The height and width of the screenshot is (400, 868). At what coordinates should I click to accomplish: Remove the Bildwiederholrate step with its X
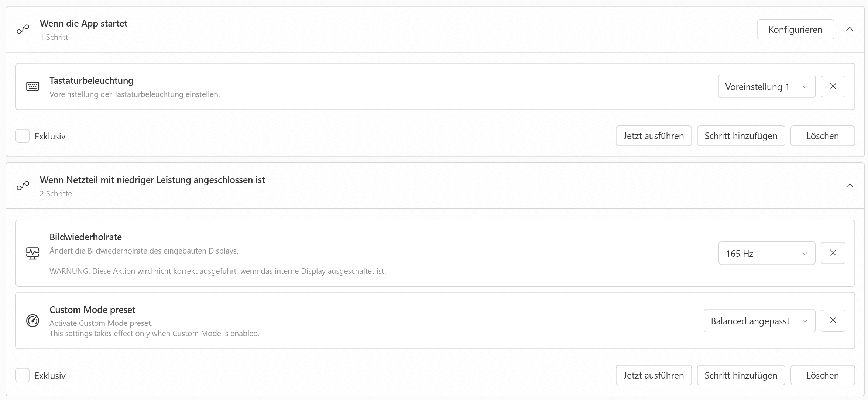pos(833,253)
